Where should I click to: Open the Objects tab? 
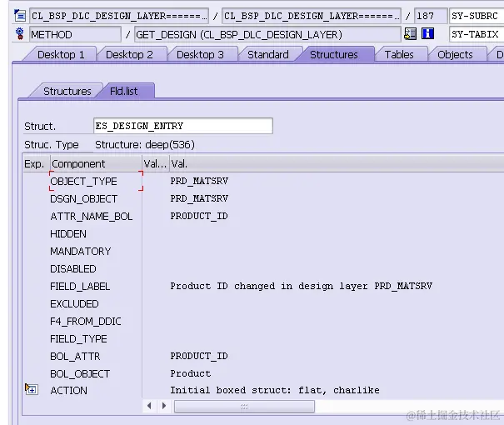click(455, 55)
